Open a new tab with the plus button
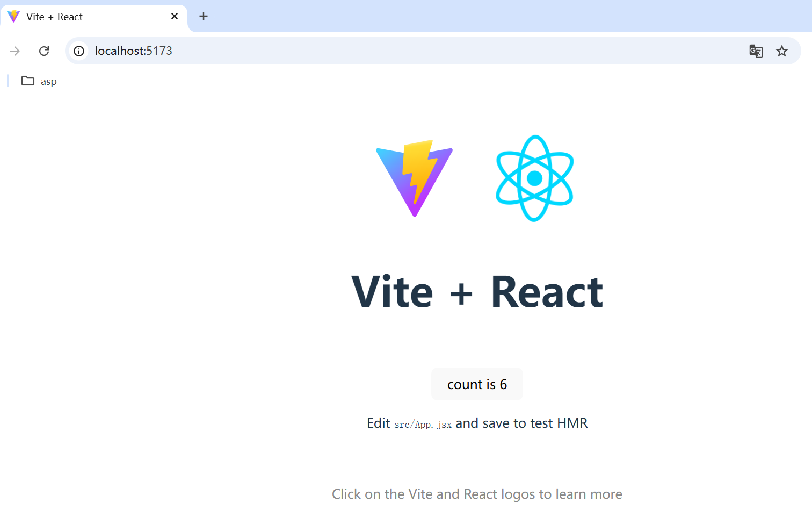Image resolution: width=812 pixels, height=517 pixels. pyautogui.click(x=204, y=16)
